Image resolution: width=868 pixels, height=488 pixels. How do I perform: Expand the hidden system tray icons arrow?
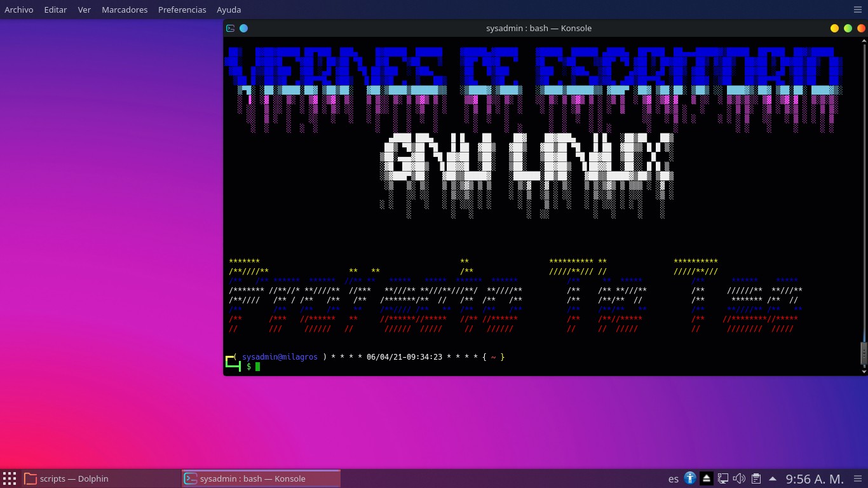click(x=773, y=478)
